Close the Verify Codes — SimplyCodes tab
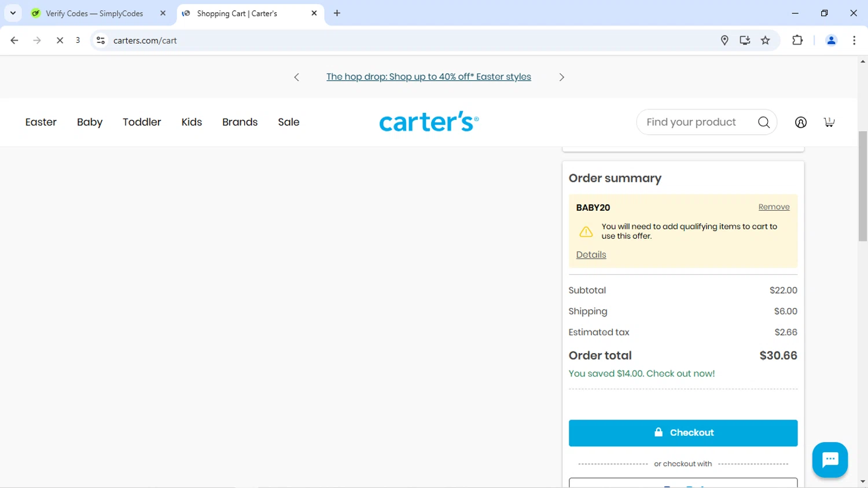Viewport: 868px width, 488px height. point(163,13)
